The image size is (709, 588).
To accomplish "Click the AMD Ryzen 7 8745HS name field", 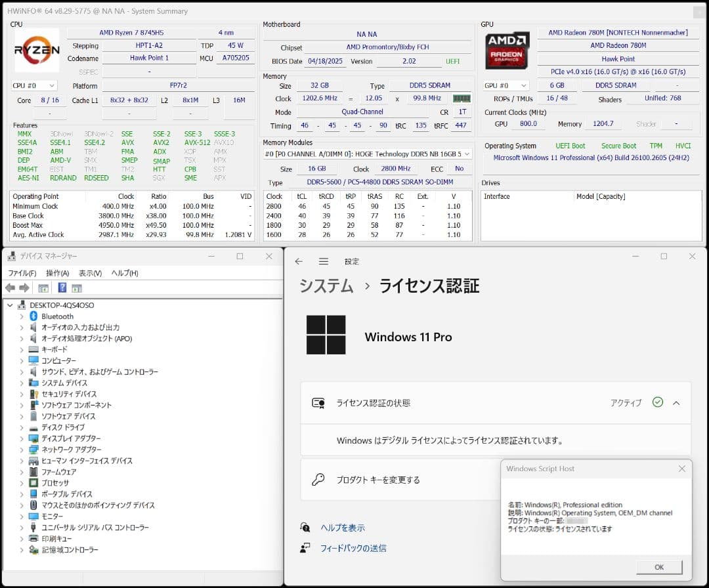I will pos(131,33).
